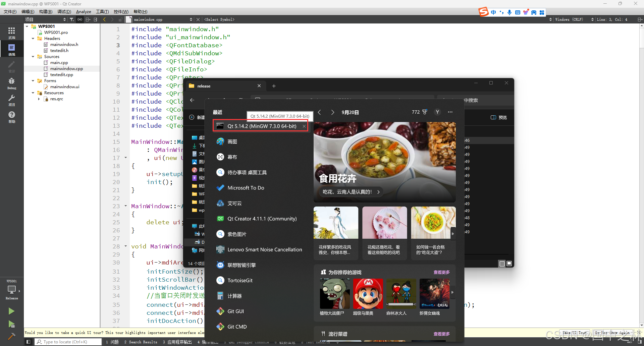
Task: Click Take UI Tour button
Action: tap(574, 333)
